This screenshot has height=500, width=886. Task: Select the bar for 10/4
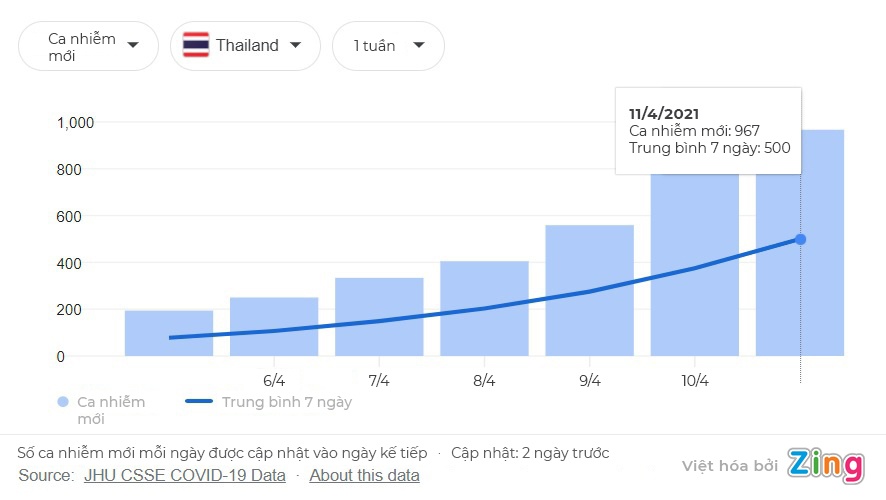tap(694, 265)
